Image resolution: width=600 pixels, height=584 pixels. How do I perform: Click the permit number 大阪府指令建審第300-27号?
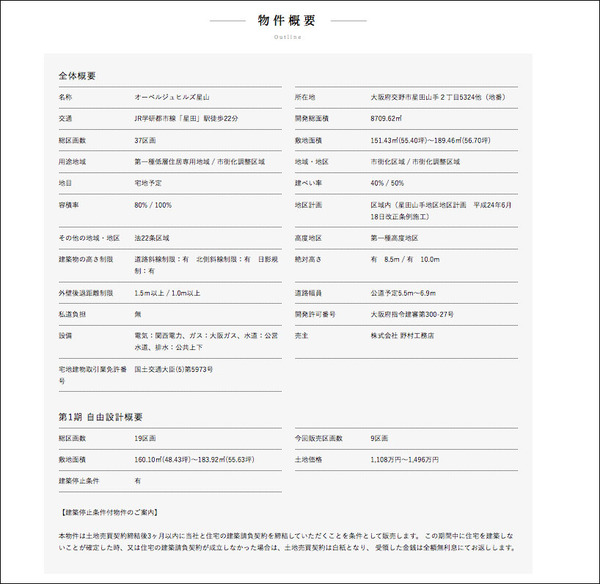tap(411, 314)
